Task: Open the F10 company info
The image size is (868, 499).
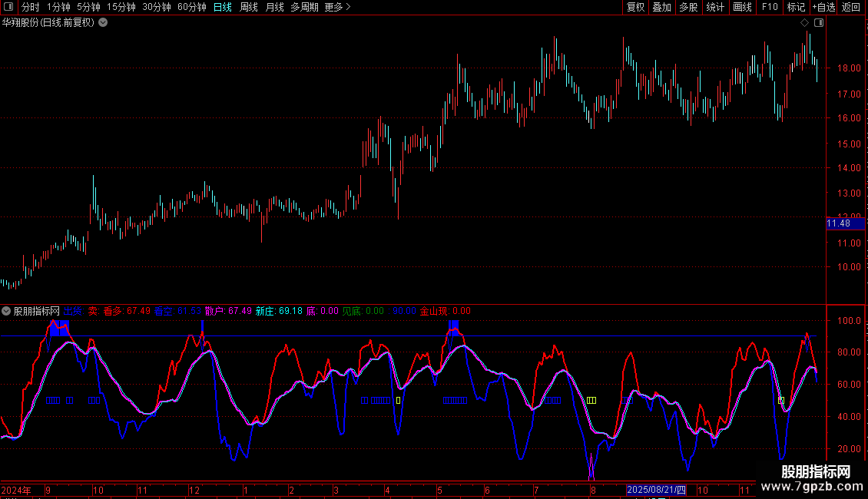Action: tap(770, 7)
